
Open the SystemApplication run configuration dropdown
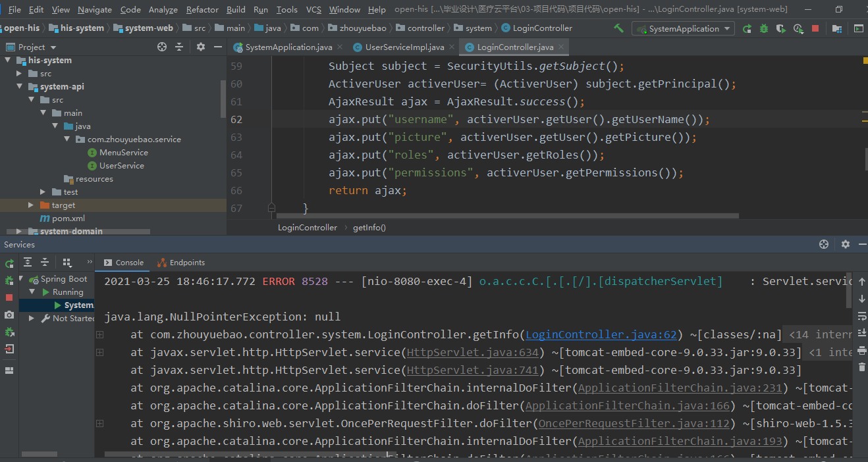(683, 28)
